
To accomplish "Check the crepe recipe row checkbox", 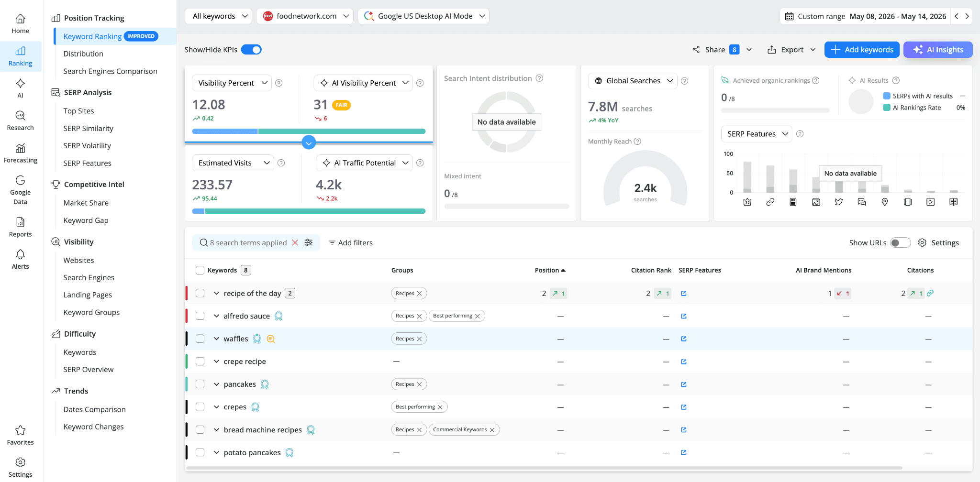I will pyautogui.click(x=200, y=361).
